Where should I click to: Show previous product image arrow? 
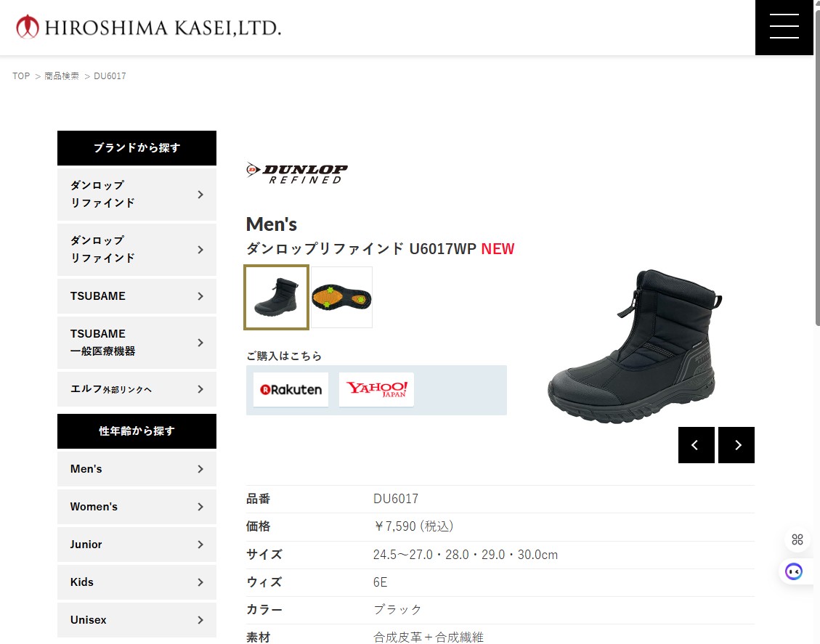(x=696, y=445)
